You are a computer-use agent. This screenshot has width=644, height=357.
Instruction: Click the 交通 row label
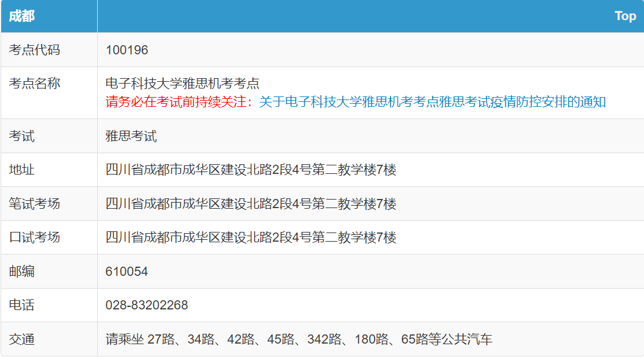[22, 339]
